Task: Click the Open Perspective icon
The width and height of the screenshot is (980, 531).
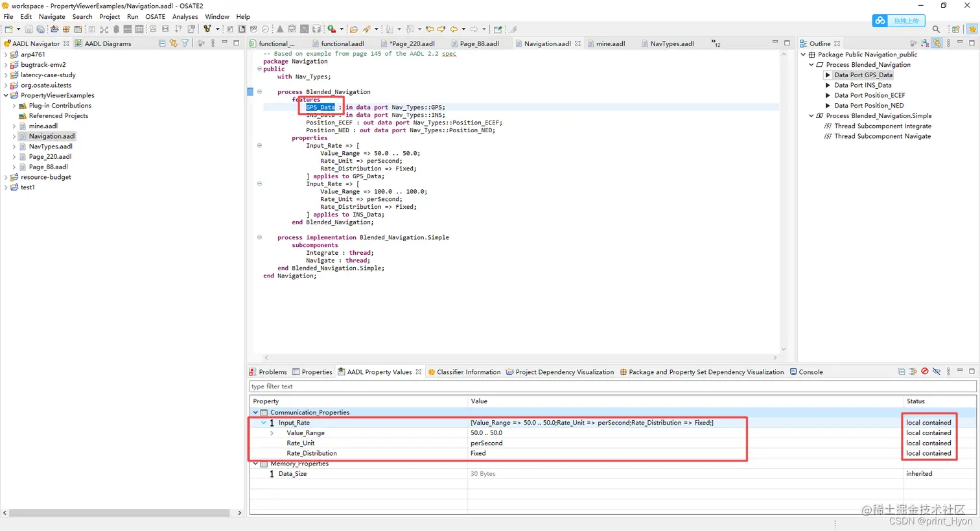Action: click(x=956, y=29)
